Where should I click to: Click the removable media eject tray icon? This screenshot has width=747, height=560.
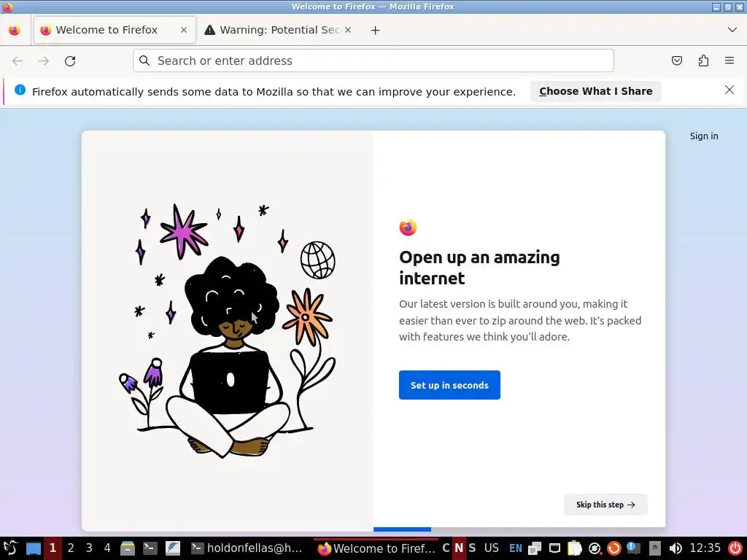654,548
